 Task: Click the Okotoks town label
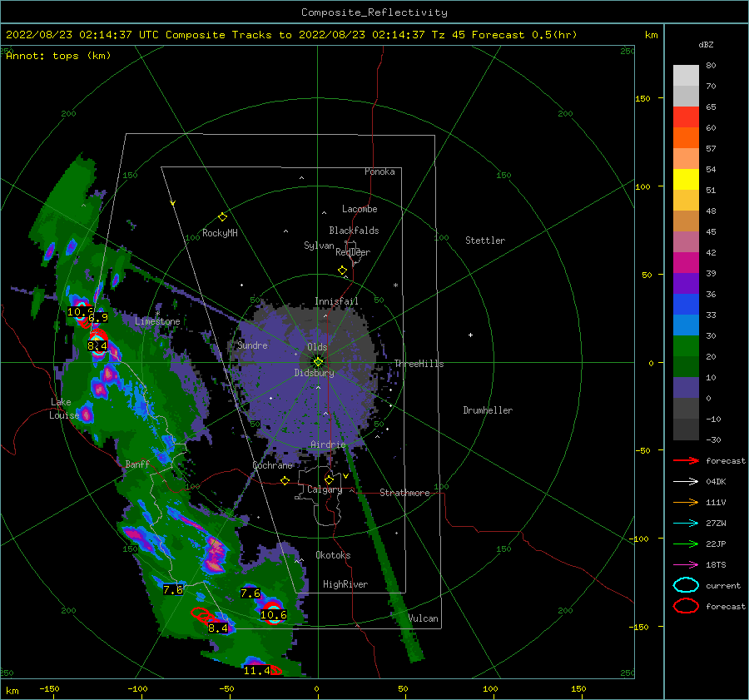coord(333,554)
